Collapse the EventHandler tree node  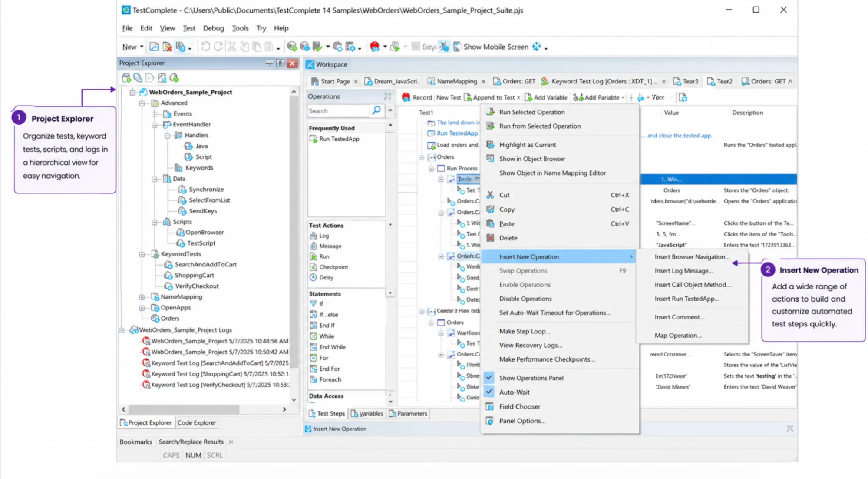point(155,125)
